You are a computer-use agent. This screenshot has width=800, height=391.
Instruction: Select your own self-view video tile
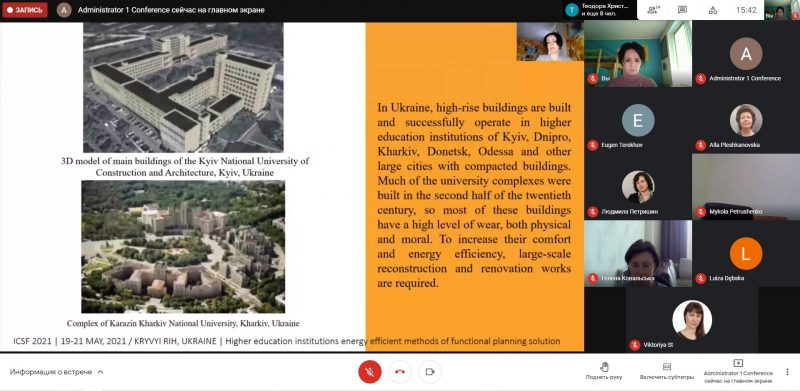pos(638,54)
